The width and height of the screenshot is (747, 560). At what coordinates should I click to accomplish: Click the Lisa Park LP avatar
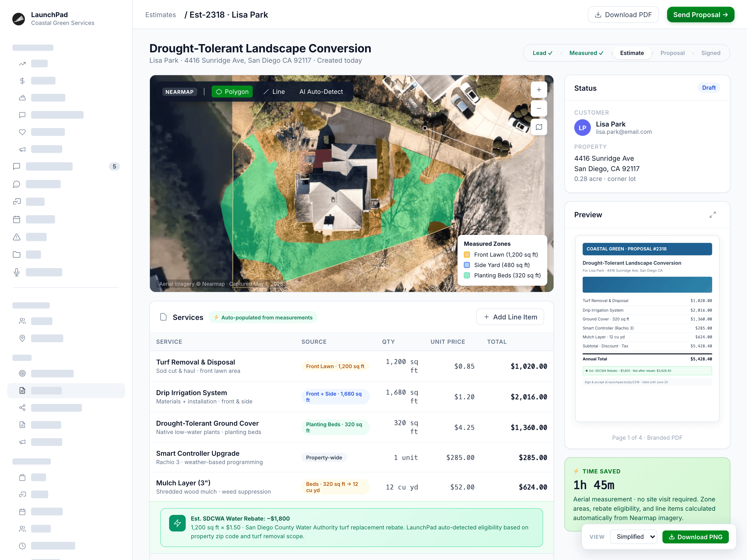[x=582, y=128]
